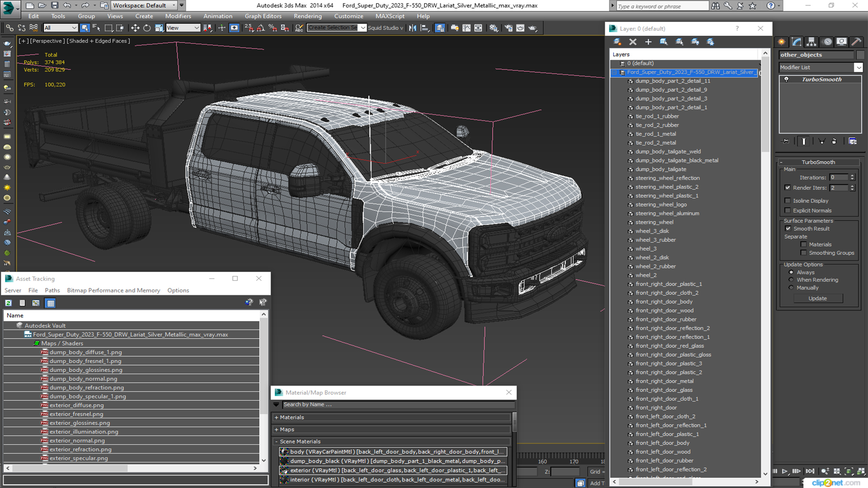The image size is (868, 488).
Task: Toggle the TurboSmooth modifier lightbulb
Action: 786,80
